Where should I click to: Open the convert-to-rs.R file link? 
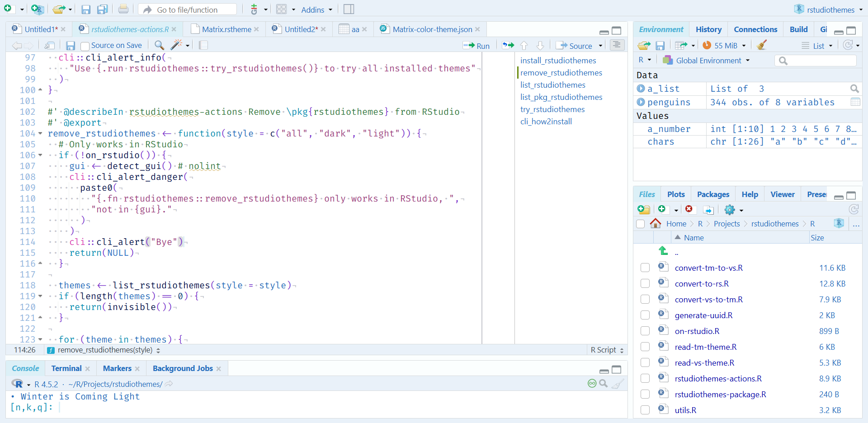tap(702, 284)
